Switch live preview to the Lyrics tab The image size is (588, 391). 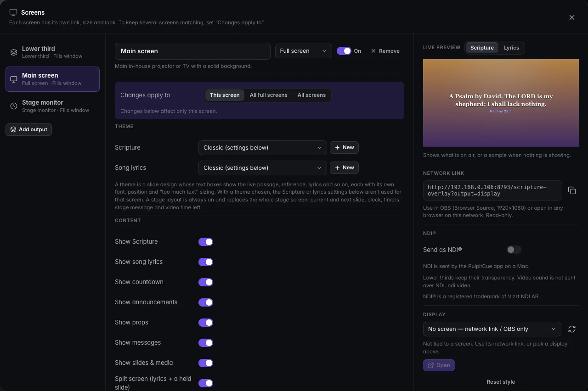(x=511, y=48)
